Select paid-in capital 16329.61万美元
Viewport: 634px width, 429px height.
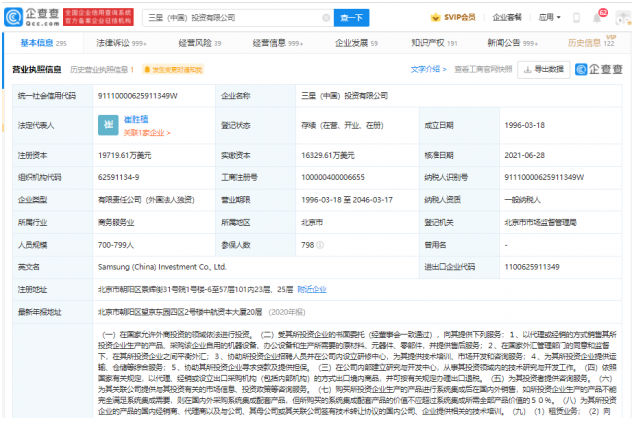click(x=328, y=155)
